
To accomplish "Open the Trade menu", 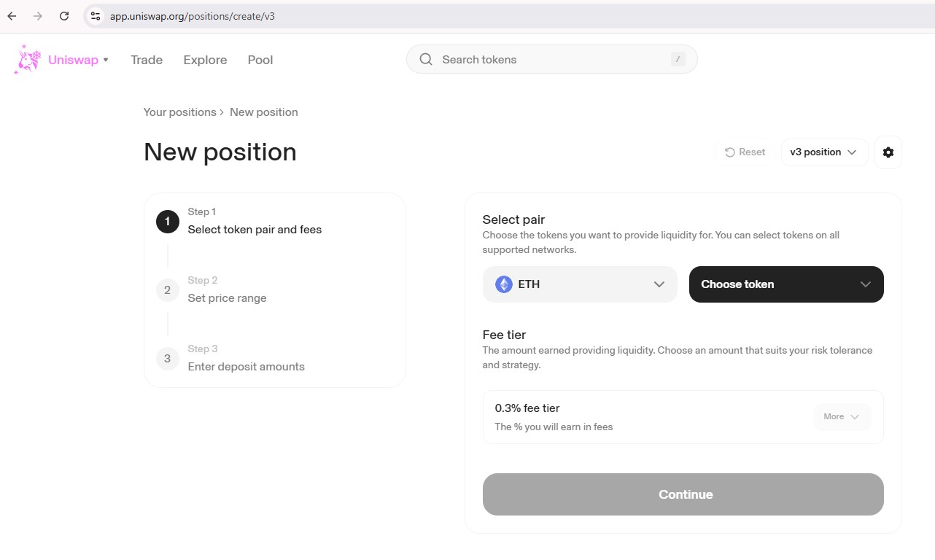I will (x=147, y=60).
